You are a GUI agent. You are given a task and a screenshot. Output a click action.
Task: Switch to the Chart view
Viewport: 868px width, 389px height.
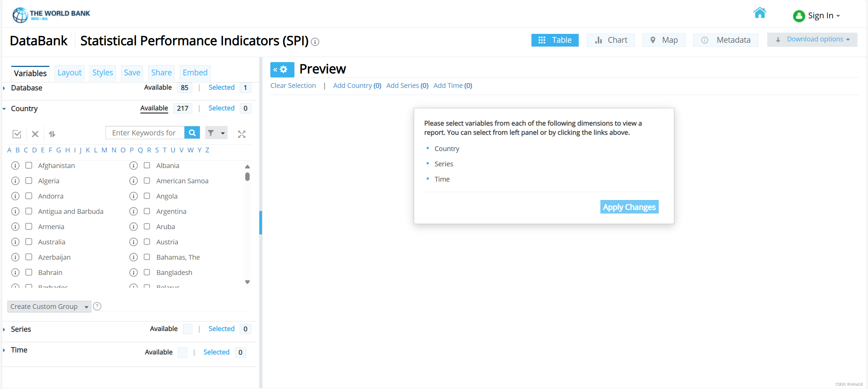611,40
